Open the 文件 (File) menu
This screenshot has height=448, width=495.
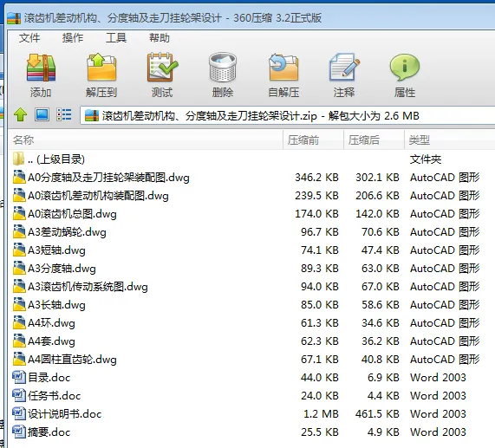tap(29, 38)
